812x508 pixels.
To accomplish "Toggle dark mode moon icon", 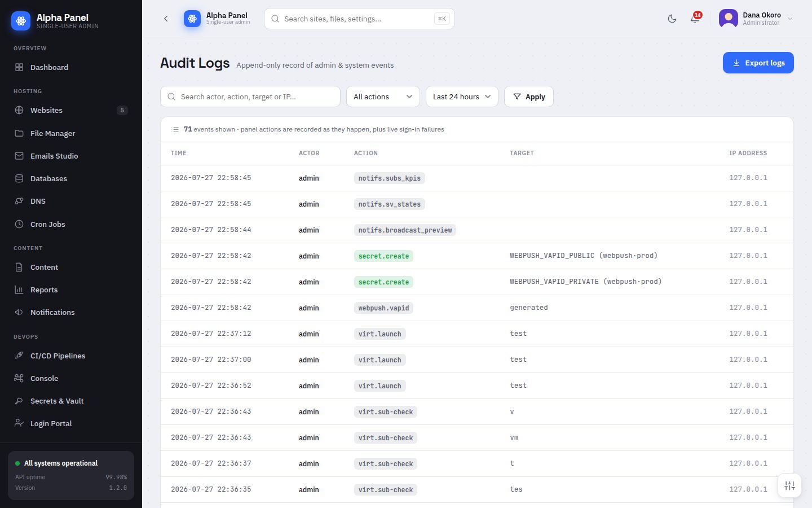I will pos(672,19).
